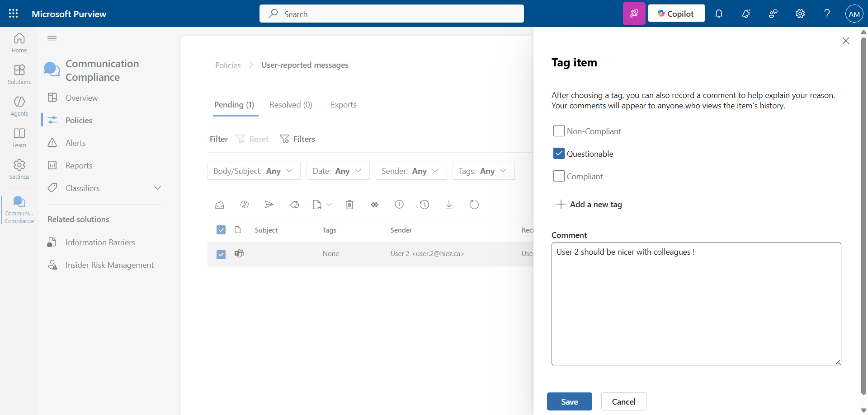Image resolution: width=868 pixels, height=415 pixels.
Task: Click the trash Remove message icon
Action: pyautogui.click(x=349, y=205)
